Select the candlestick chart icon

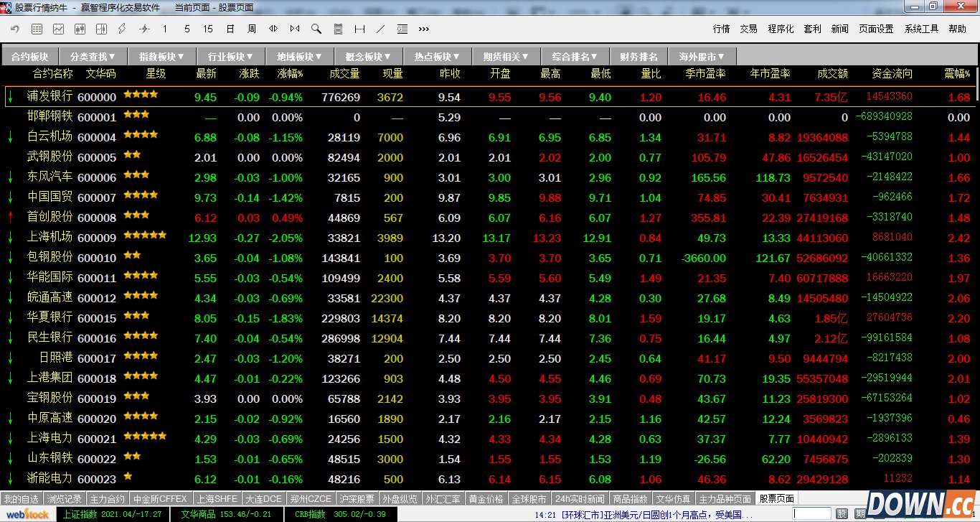click(x=80, y=29)
